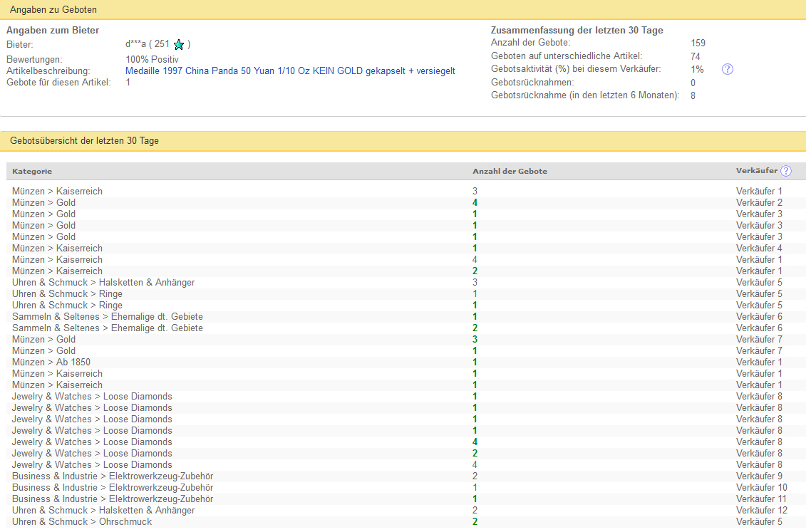Viewport: 806px width, 532px height.
Task: Select the Anzahl der Gebote column header
Action: coord(510,172)
